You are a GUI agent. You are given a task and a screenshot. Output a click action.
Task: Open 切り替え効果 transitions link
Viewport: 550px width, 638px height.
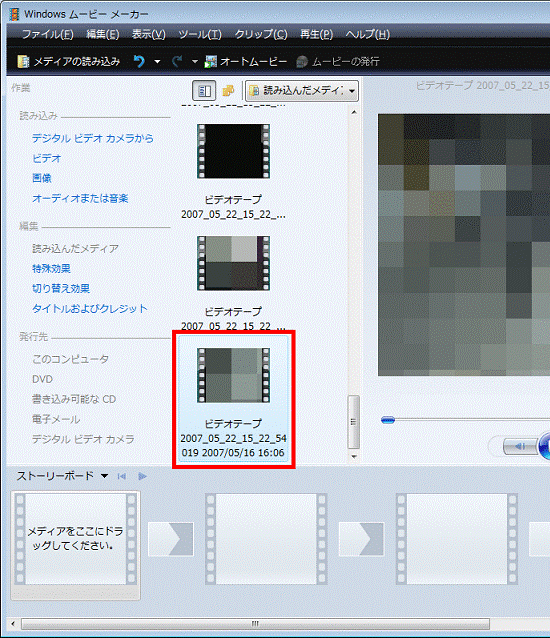coord(61,288)
